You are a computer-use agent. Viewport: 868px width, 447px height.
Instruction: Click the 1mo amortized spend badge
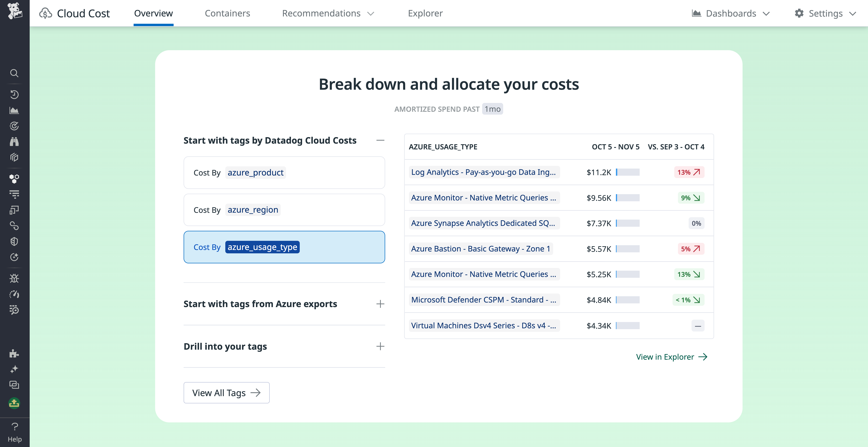pyautogui.click(x=492, y=109)
